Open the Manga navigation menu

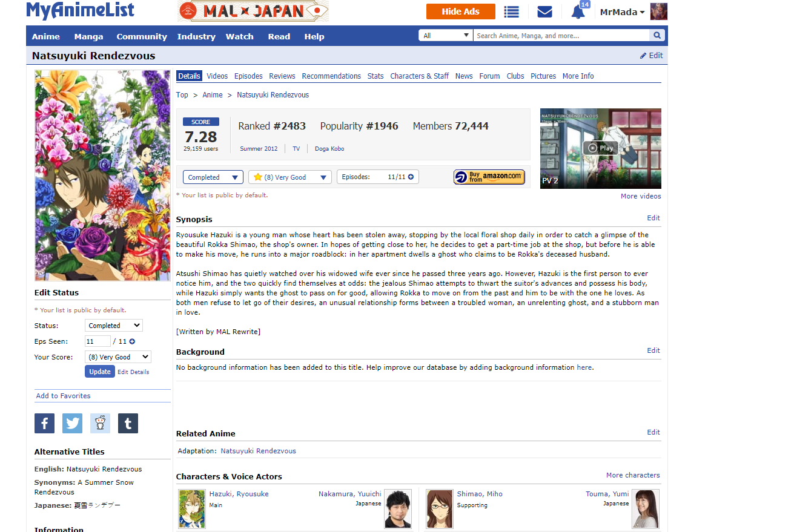[89, 36]
